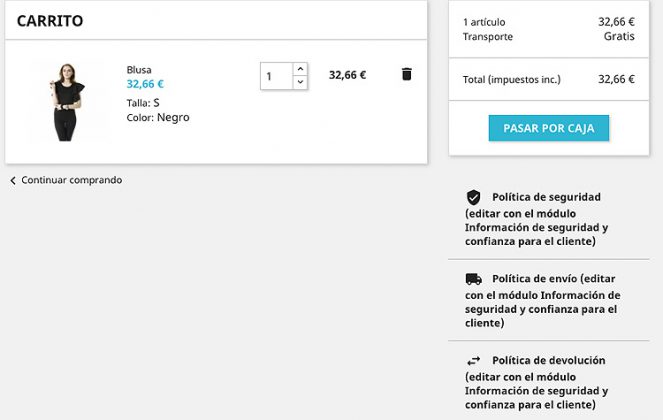Select the Política de seguridad text
Image resolution: width=663 pixels, height=420 pixels.
(546, 197)
